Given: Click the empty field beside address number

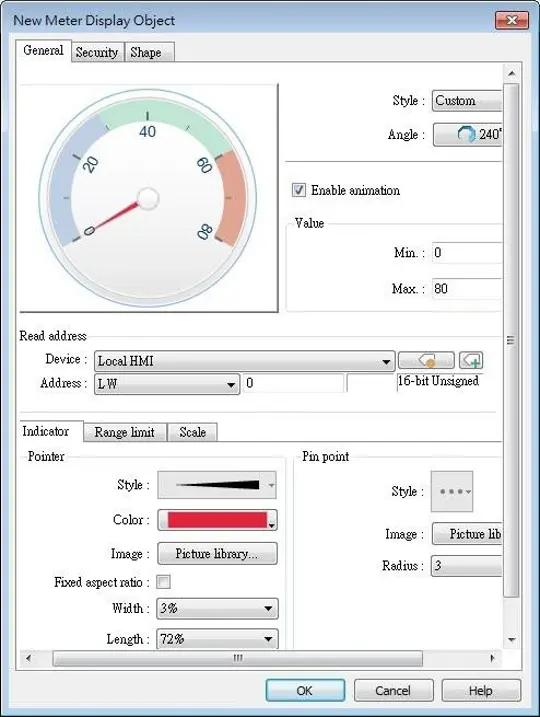Looking at the screenshot, I should coord(371,383).
